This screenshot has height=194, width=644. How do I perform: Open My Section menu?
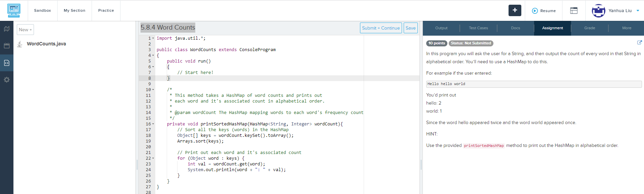75,10
